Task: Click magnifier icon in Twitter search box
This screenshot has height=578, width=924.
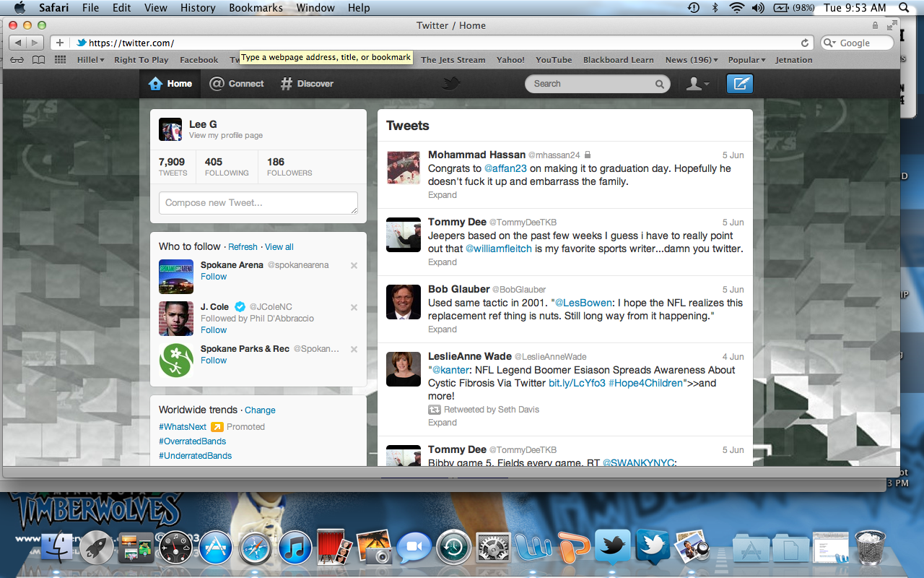Action: 660,84
